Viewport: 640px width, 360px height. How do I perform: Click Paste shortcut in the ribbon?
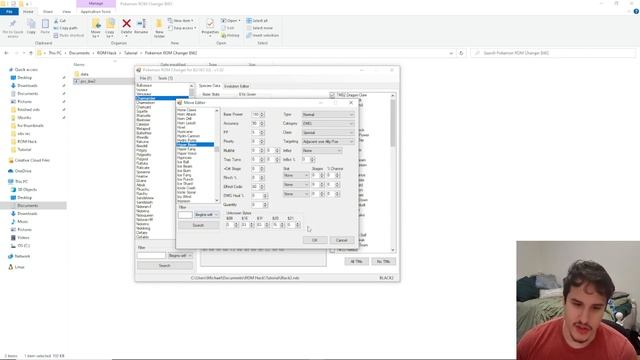pyautogui.click(x=69, y=35)
